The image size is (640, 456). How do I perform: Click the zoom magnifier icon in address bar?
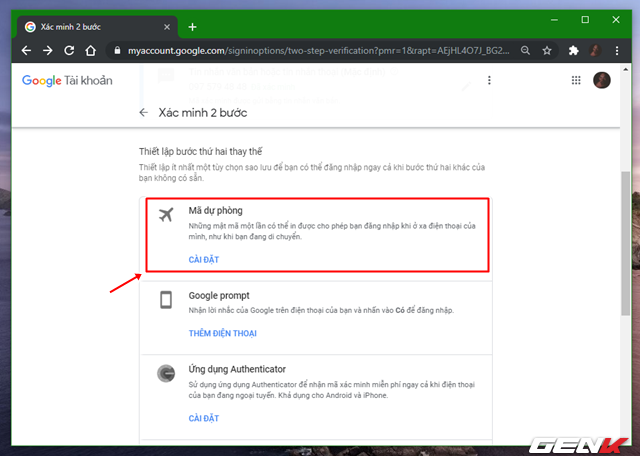525,51
